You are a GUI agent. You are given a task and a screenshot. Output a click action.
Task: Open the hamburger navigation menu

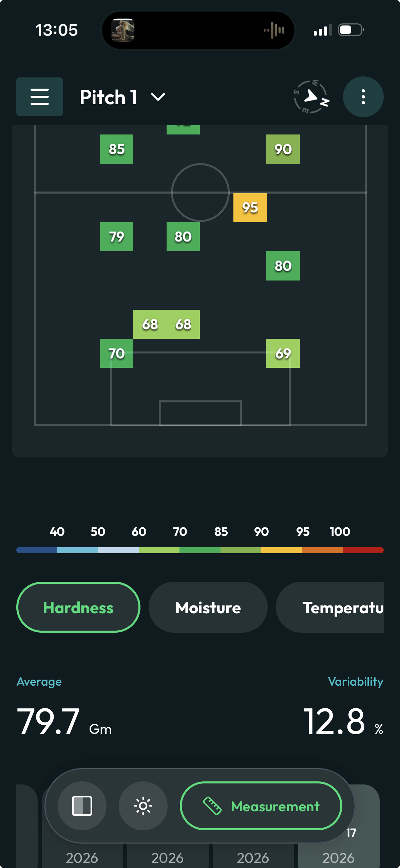coord(39,97)
